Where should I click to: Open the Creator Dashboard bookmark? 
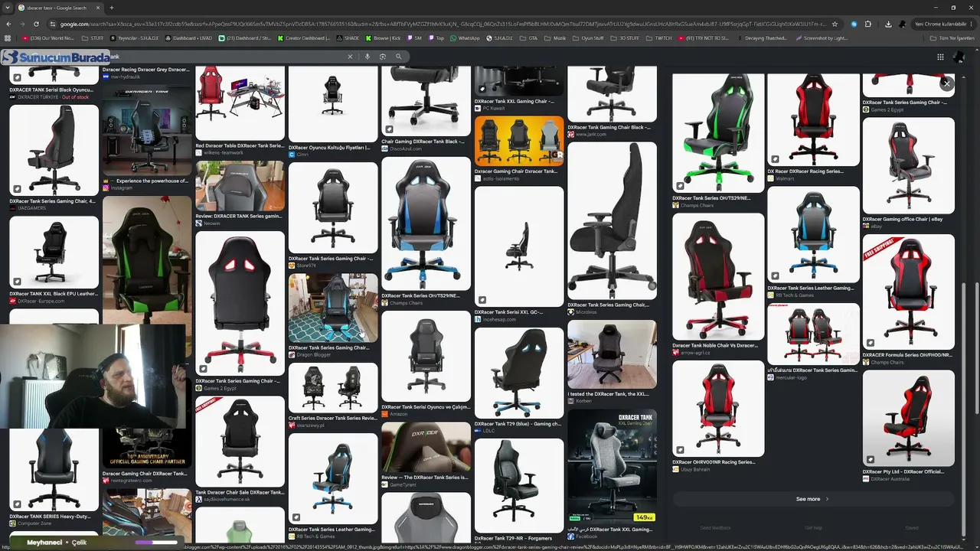(304, 37)
